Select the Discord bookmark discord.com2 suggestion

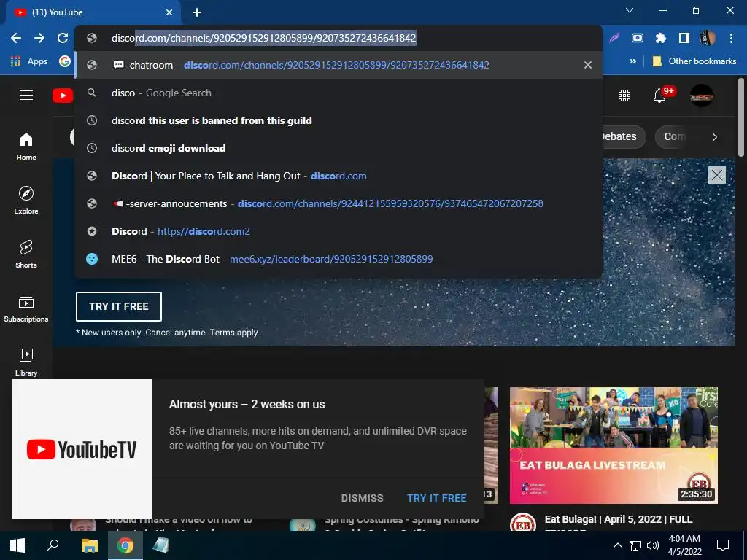point(338,231)
